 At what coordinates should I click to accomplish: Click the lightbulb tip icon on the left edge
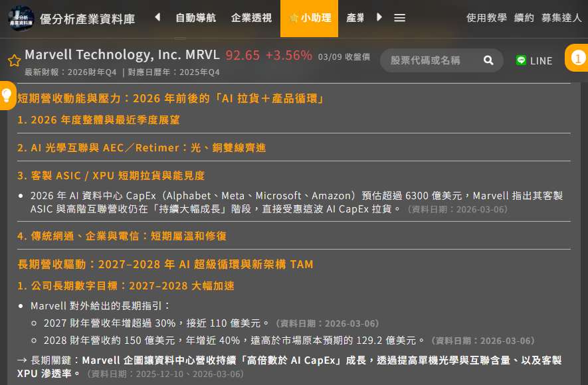[x=7, y=96]
